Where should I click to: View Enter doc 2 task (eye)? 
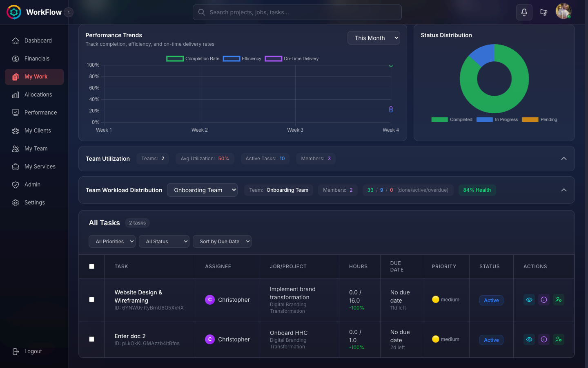click(x=529, y=339)
